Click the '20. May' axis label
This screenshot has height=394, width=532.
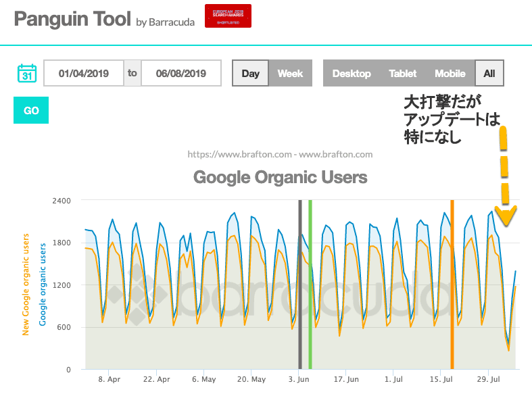251,379
